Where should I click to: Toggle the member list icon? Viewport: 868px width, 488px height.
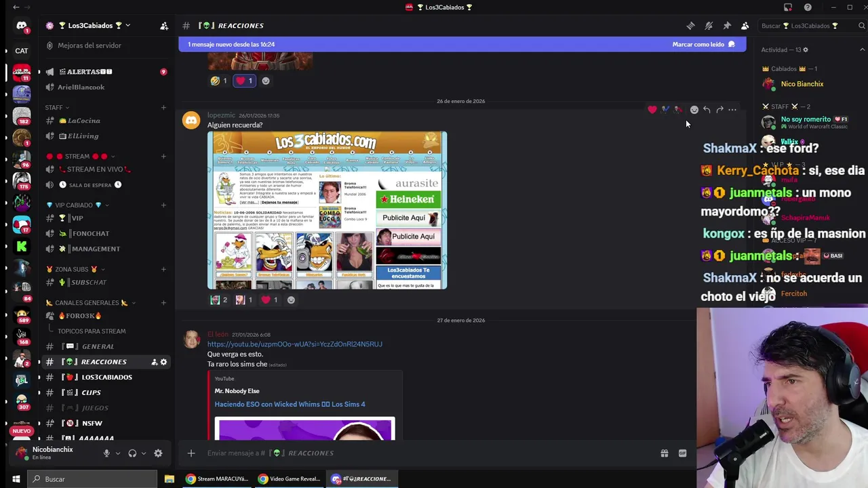(x=745, y=26)
